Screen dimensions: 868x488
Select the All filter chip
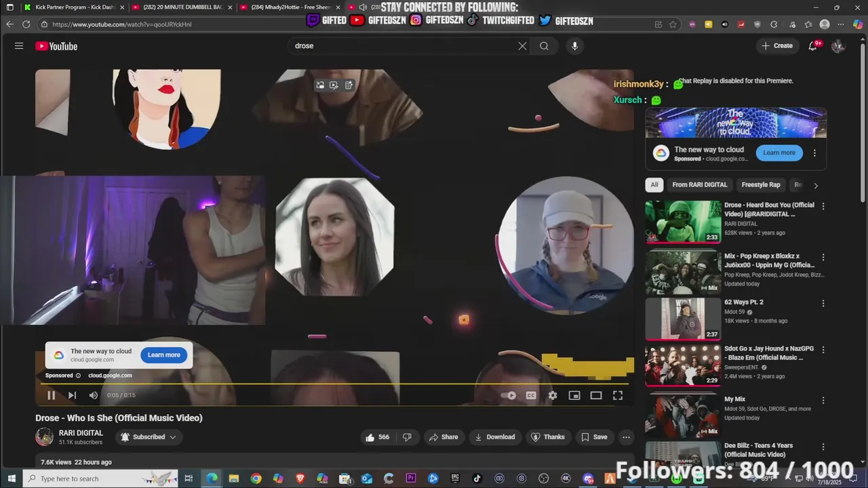coord(654,185)
